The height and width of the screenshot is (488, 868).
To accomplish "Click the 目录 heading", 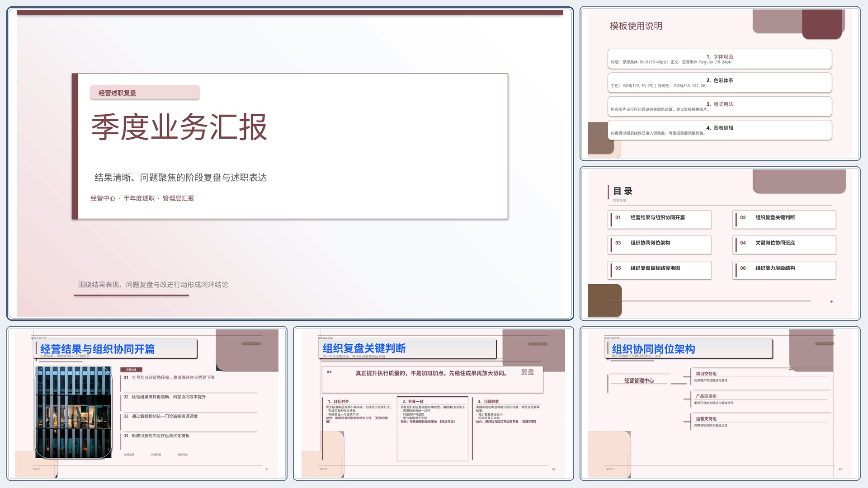I will click(623, 191).
